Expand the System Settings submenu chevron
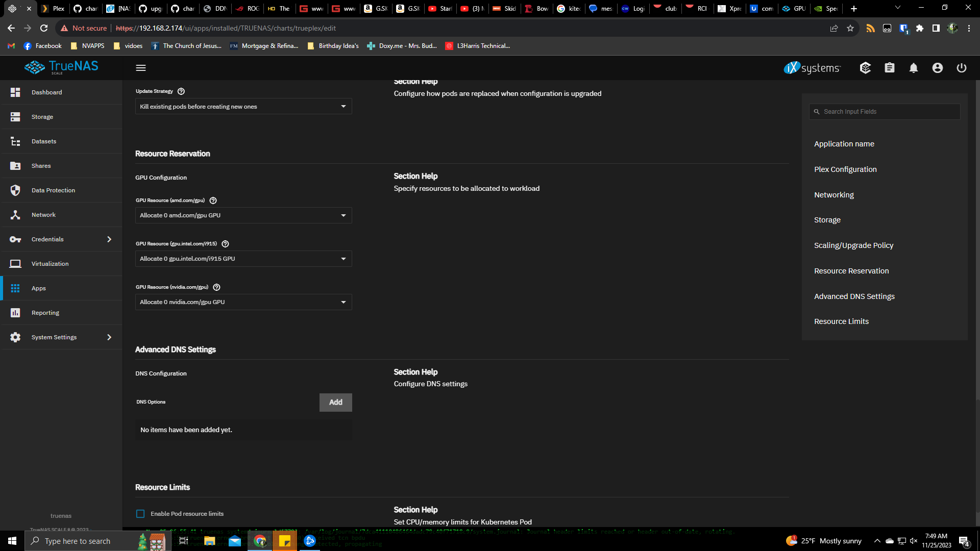 tap(109, 337)
